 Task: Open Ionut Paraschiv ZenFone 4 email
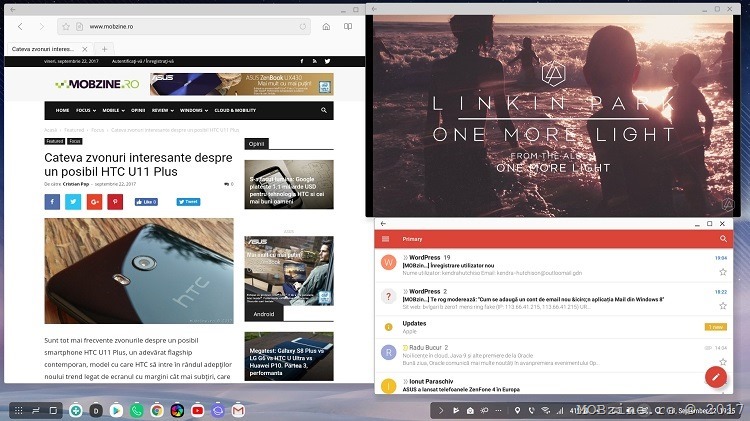553,384
